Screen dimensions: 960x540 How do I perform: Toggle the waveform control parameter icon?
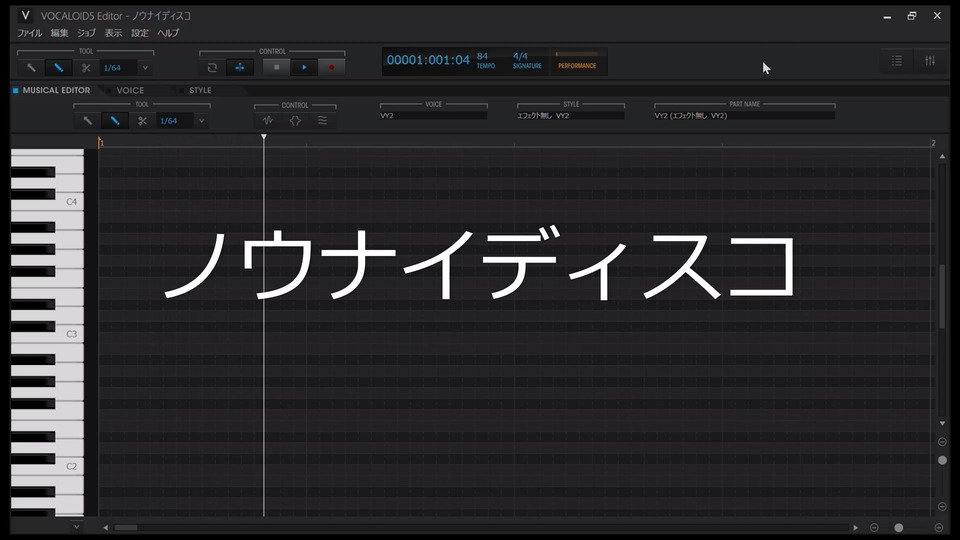(x=268, y=121)
